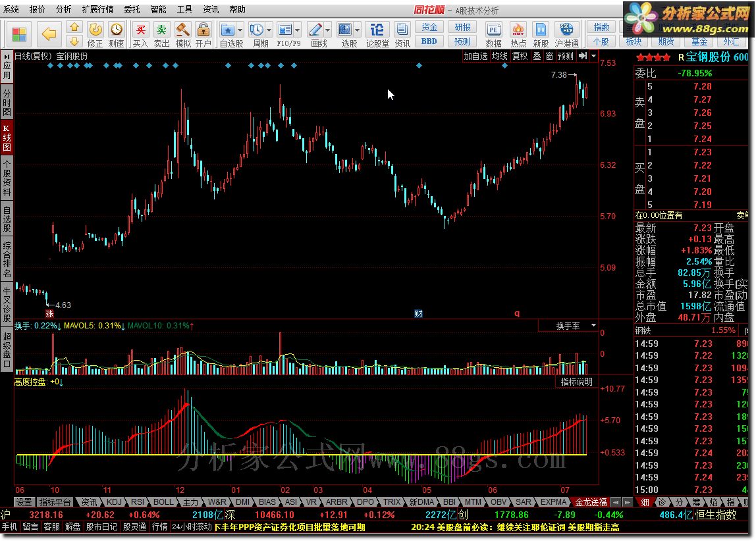Click the 资金 button
Viewport: 756px width, 541px height.
click(x=429, y=27)
